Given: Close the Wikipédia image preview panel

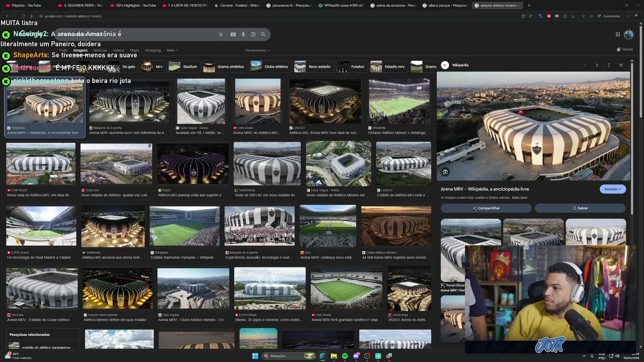Looking at the screenshot, I should [621, 65].
